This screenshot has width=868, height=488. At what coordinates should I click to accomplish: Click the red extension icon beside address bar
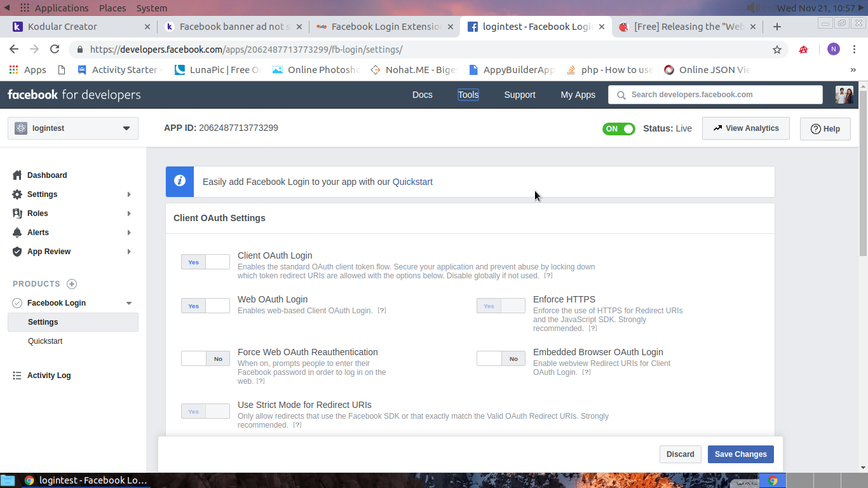click(x=803, y=50)
